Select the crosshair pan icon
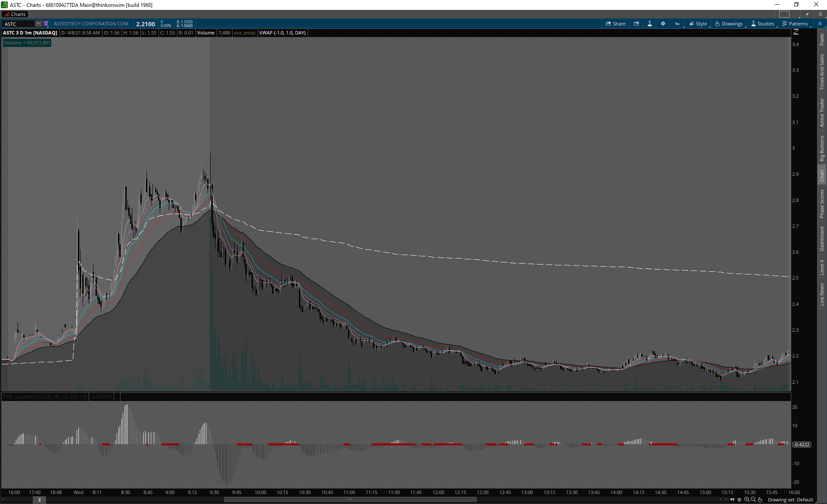Screen dimensions: 827x504 click(x=740, y=500)
